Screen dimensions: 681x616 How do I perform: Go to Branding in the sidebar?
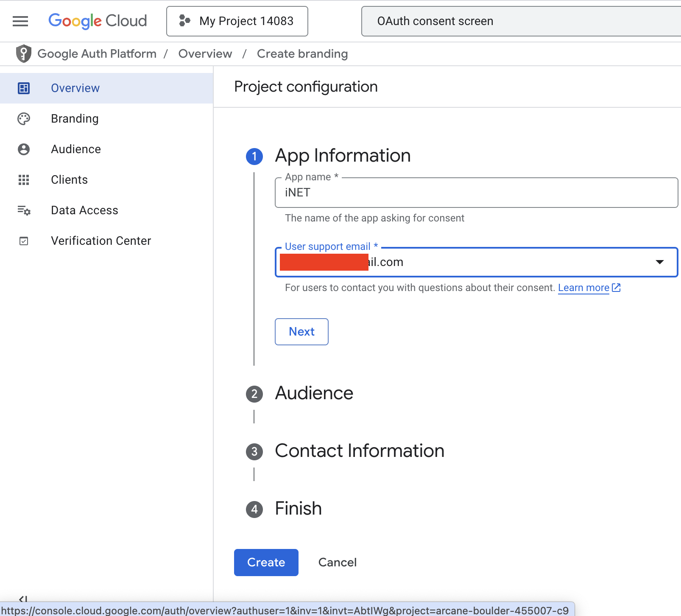coord(106,119)
